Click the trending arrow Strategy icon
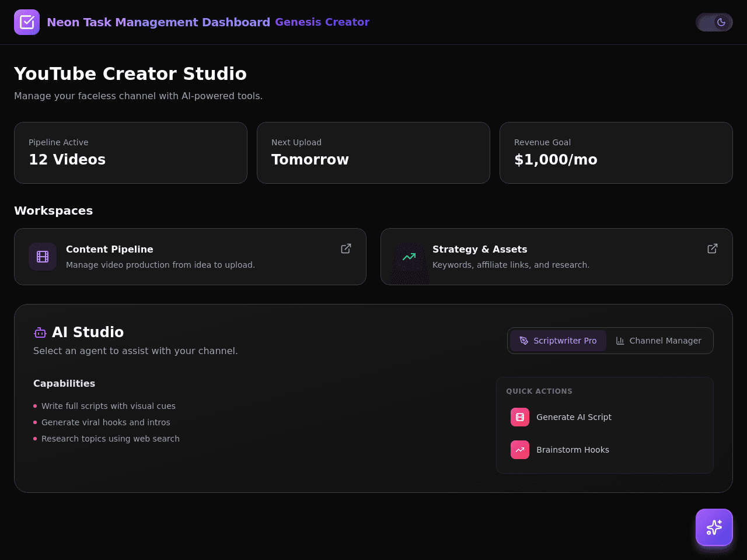This screenshot has width=747, height=560. [409, 257]
